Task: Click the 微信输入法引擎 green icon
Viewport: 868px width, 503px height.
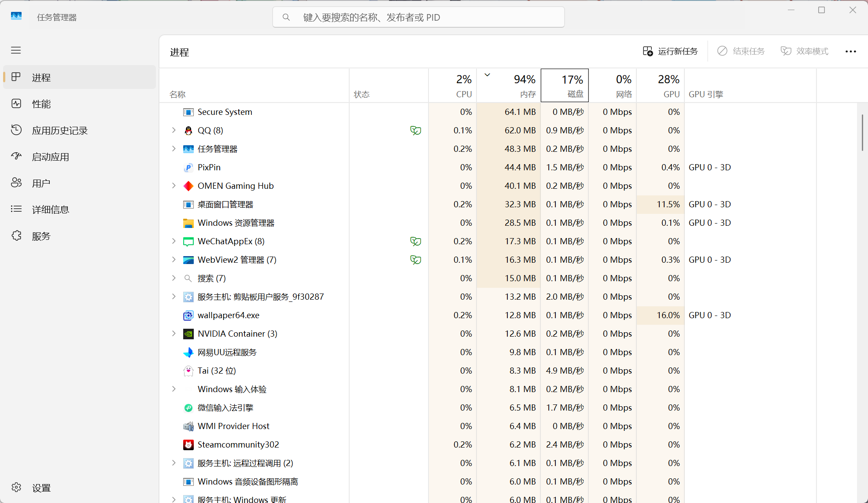Action: point(188,408)
